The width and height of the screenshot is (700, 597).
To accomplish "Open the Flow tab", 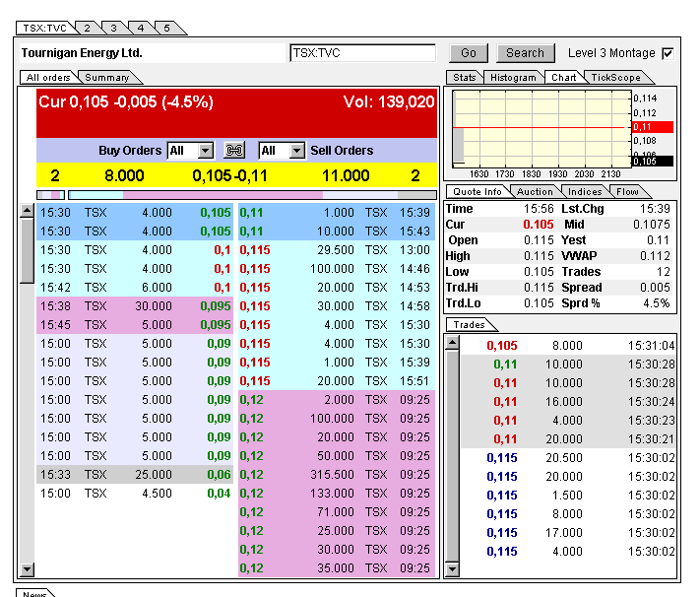I will [627, 191].
